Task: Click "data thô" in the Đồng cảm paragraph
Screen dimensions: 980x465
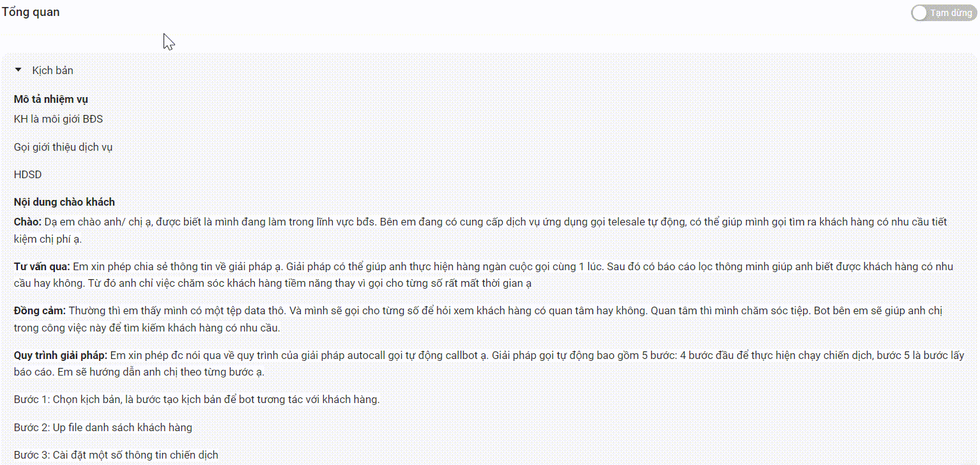Action: [x=256, y=311]
